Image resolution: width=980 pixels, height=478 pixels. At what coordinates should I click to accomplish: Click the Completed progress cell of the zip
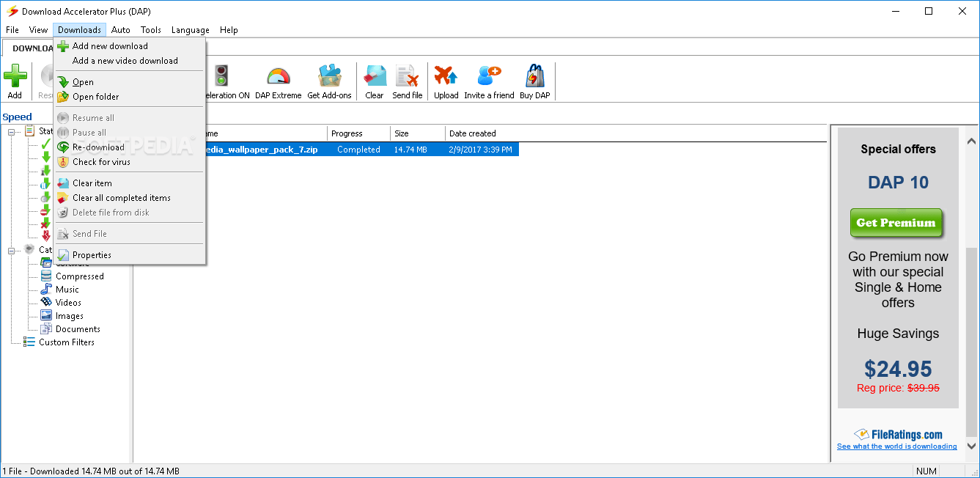coord(358,149)
